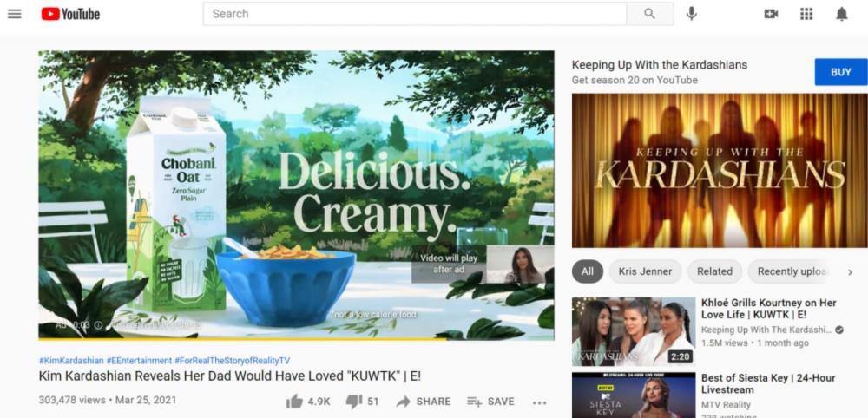868x418 pixels.
Task: Select the Kris Jenner filter chip
Action: [645, 271]
